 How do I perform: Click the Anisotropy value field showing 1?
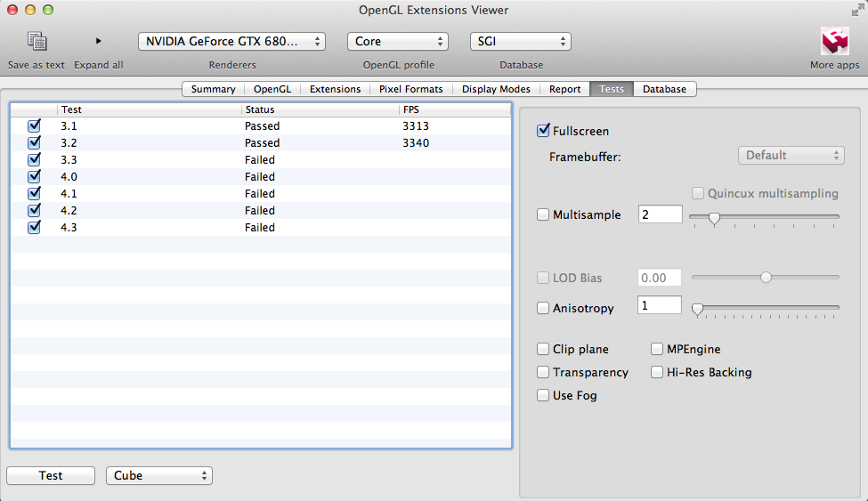[659, 305]
